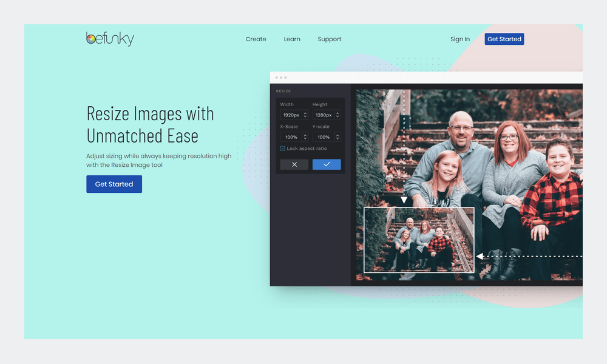The image size is (607, 364).
Task: Click the RESIZE panel title
Action: tap(283, 91)
